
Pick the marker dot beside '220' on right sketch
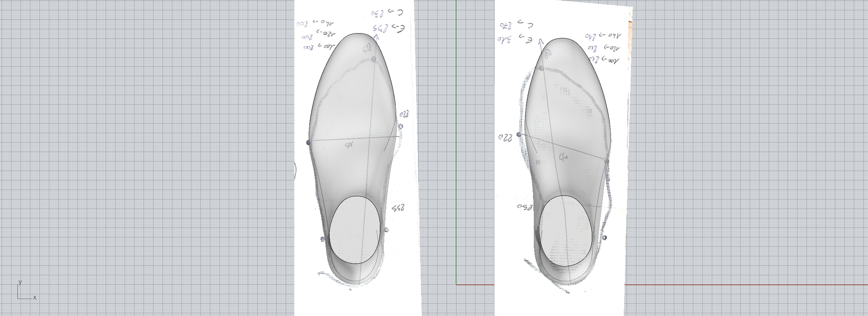[x=519, y=135]
